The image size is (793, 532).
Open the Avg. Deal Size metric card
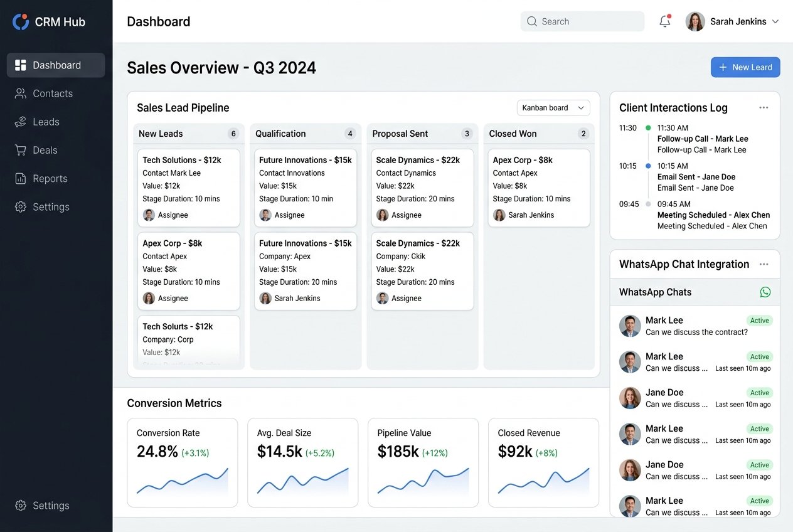[x=303, y=462]
